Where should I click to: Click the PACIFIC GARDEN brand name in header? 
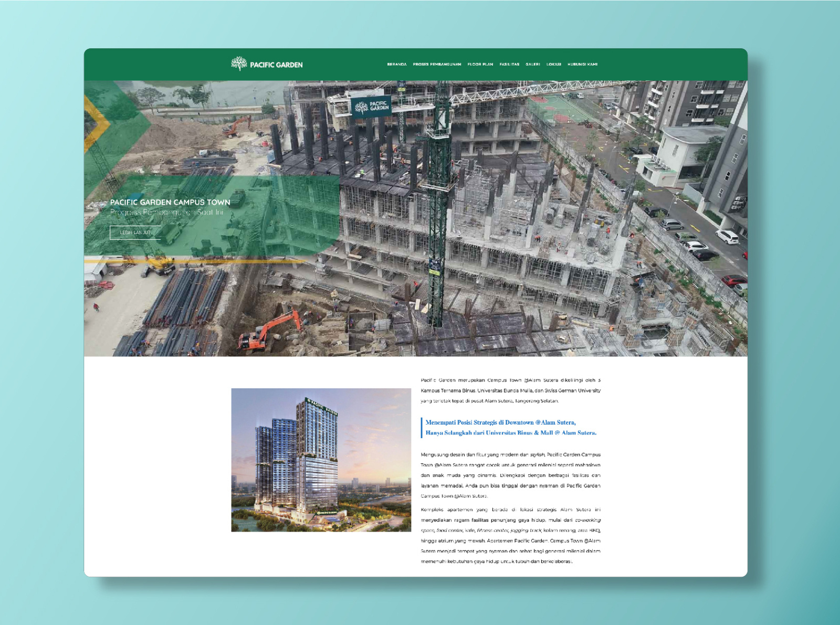[276, 65]
